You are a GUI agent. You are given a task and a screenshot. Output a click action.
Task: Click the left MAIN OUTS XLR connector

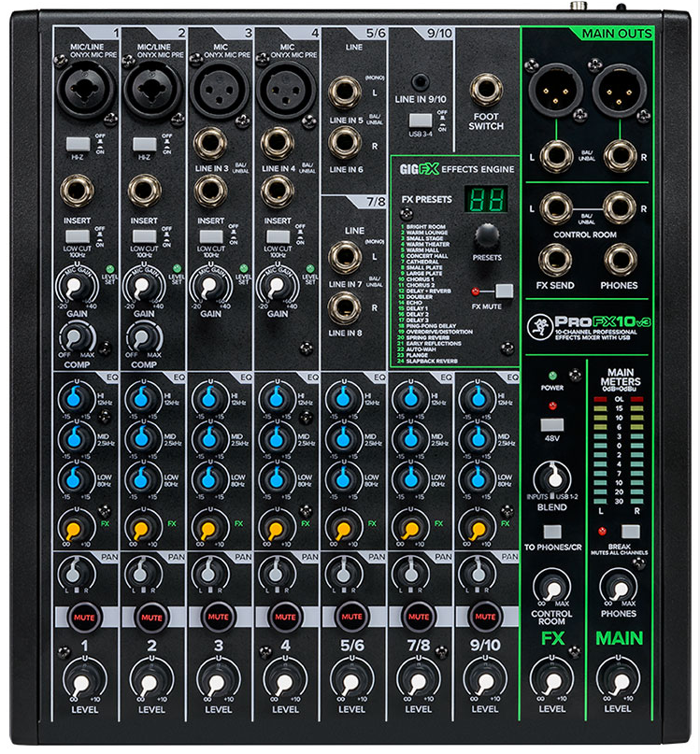[x=555, y=89]
